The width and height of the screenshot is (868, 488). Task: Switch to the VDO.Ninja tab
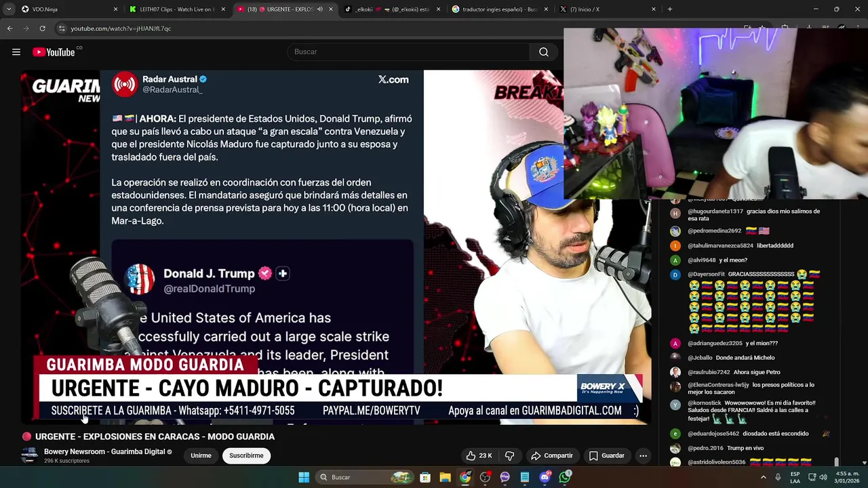point(68,9)
